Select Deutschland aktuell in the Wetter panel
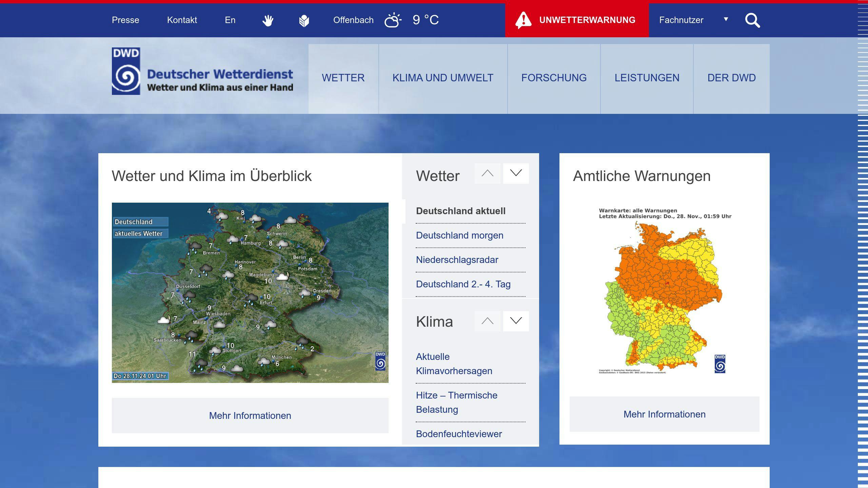Screen dimensions: 868x488 point(460,211)
